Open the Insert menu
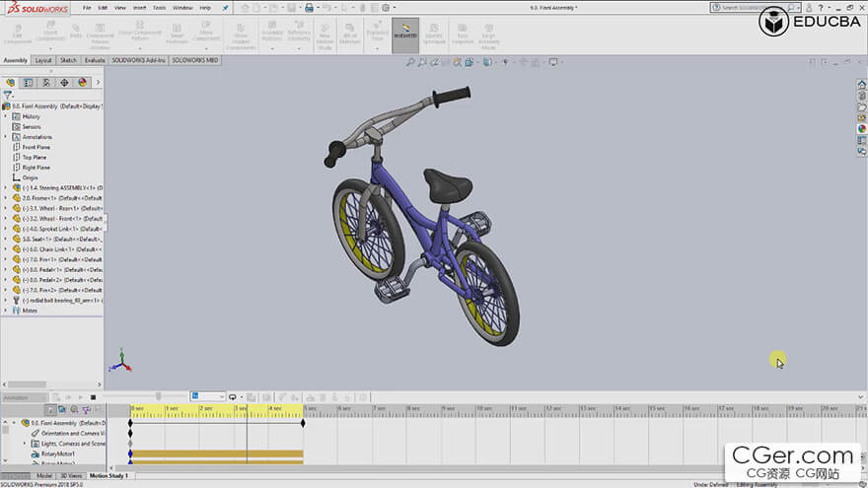Viewport: 868px width, 488px height. pyautogui.click(x=139, y=8)
